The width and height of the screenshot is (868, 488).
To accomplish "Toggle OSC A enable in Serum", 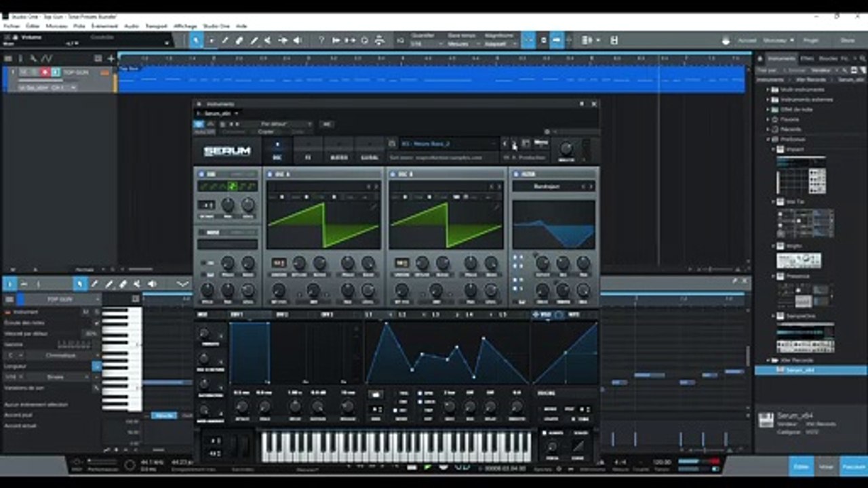I will (x=270, y=174).
